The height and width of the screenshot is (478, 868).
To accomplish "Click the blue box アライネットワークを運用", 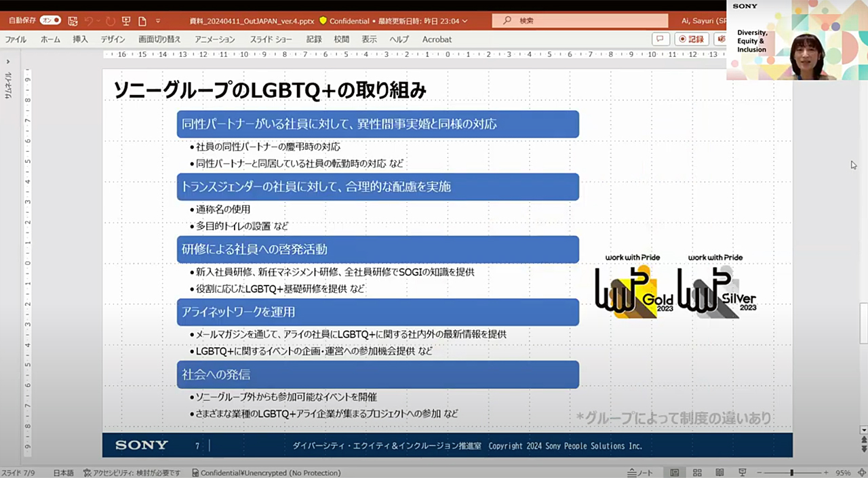I will pyautogui.click(x=378, y=312).
